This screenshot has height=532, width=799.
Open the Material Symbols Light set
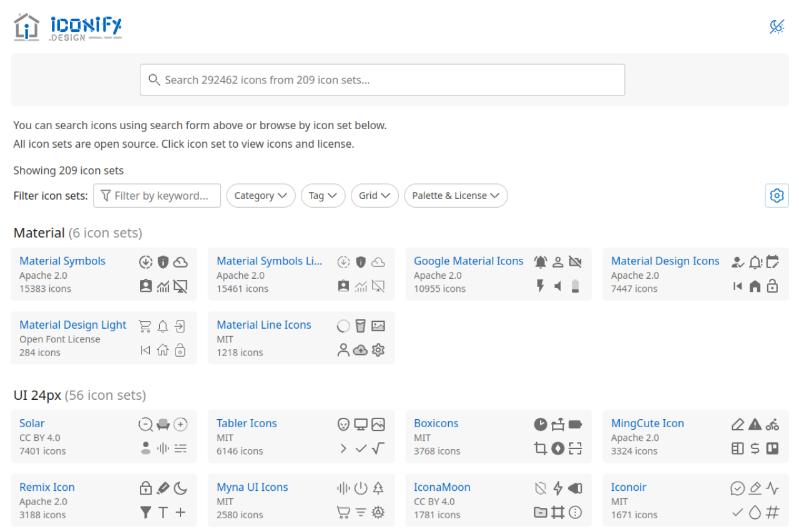269,261
